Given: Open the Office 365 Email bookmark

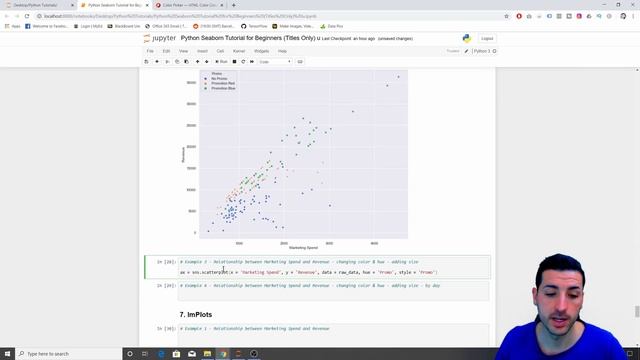Looking at the screenshot, I should (167, 26).
